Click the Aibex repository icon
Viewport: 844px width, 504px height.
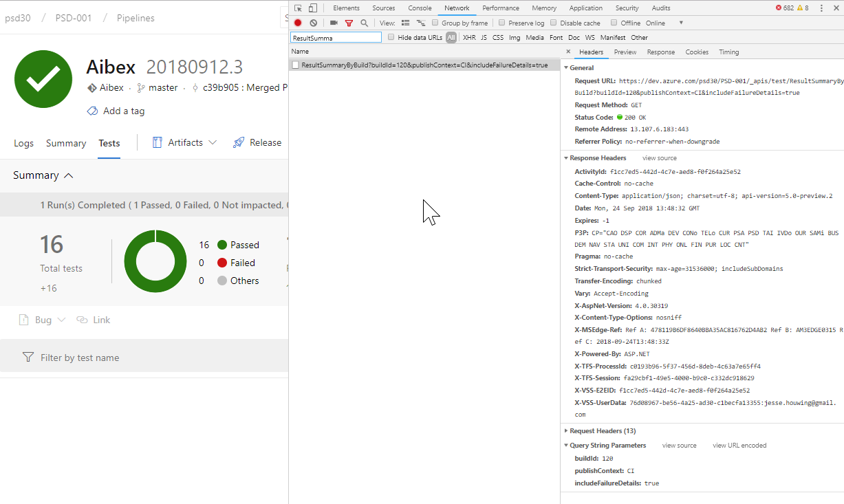pyautogui.click(x=91, y=88)
